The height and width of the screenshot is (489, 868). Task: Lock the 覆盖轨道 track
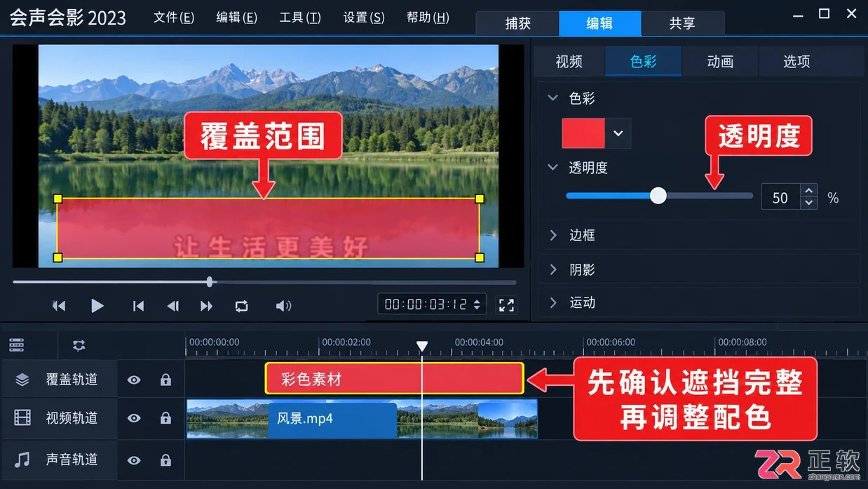pyautogui.click(x=165, y=380)
